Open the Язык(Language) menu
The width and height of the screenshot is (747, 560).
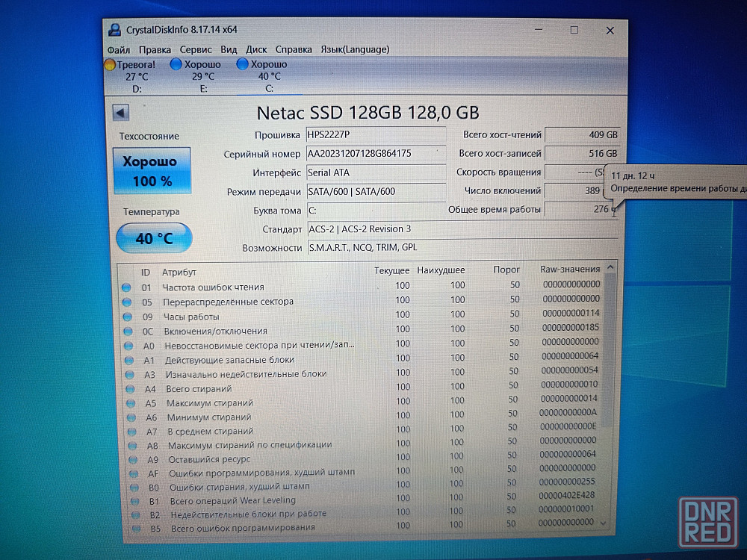pos(355,49)
